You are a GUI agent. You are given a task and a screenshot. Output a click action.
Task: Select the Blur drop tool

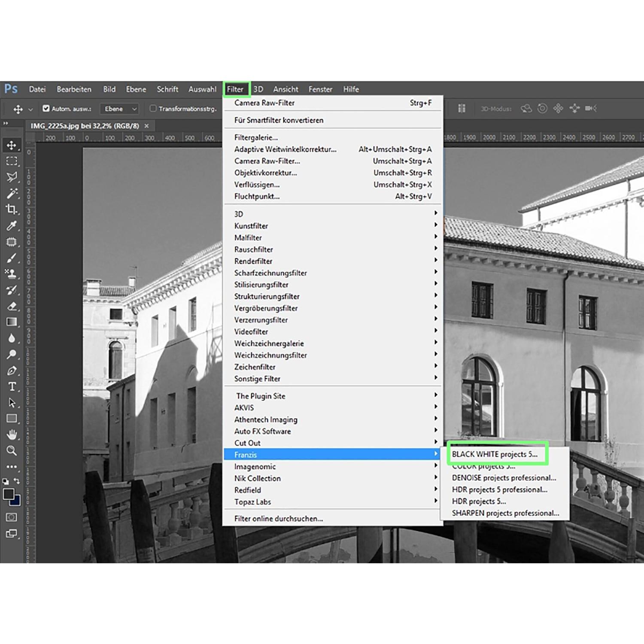point(12,338)
